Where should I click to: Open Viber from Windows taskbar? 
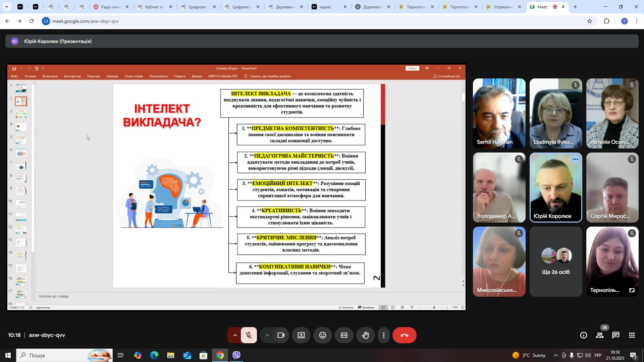tap(236, 355)
